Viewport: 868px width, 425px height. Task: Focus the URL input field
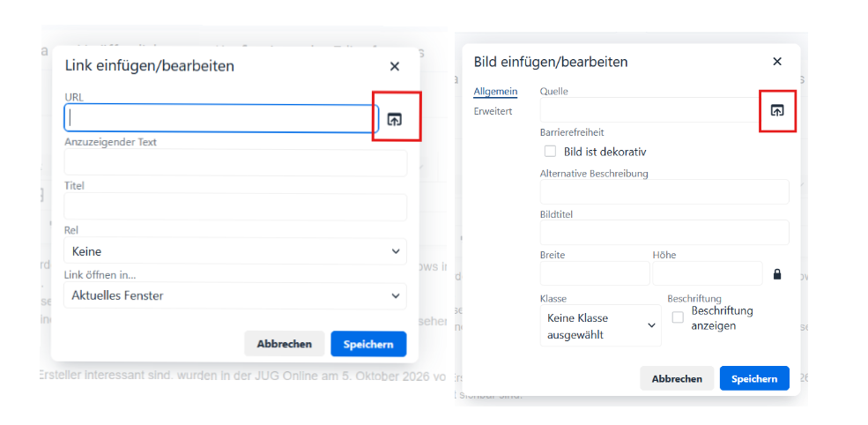221,118
